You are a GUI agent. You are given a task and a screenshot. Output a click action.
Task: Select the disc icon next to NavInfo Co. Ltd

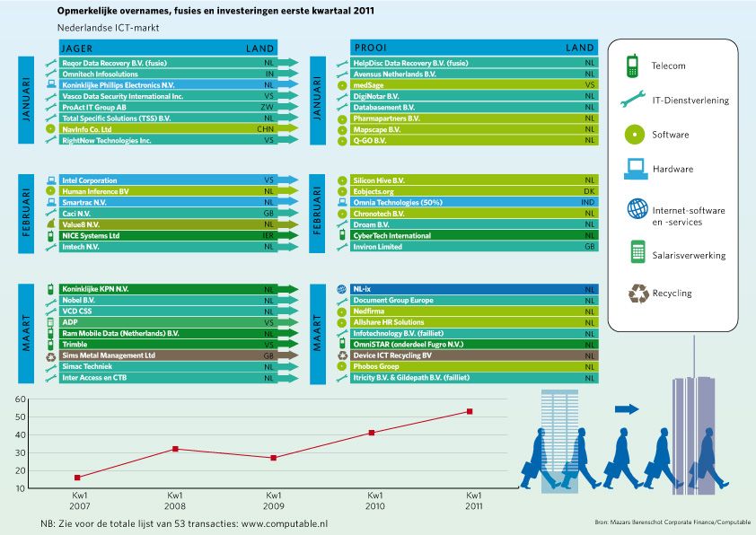pos(50,129)
